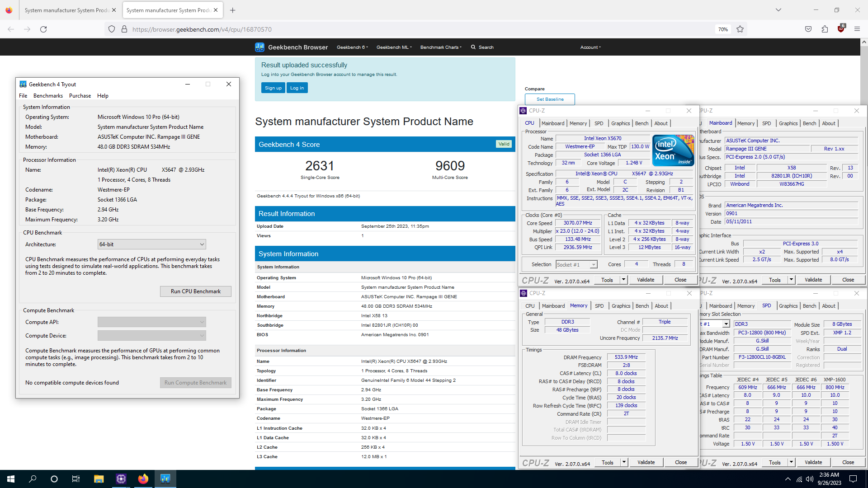Screen dimensions: 868x488
Task: Click the Core Speed 3070.07 MHz value
Action: point(578,223)
